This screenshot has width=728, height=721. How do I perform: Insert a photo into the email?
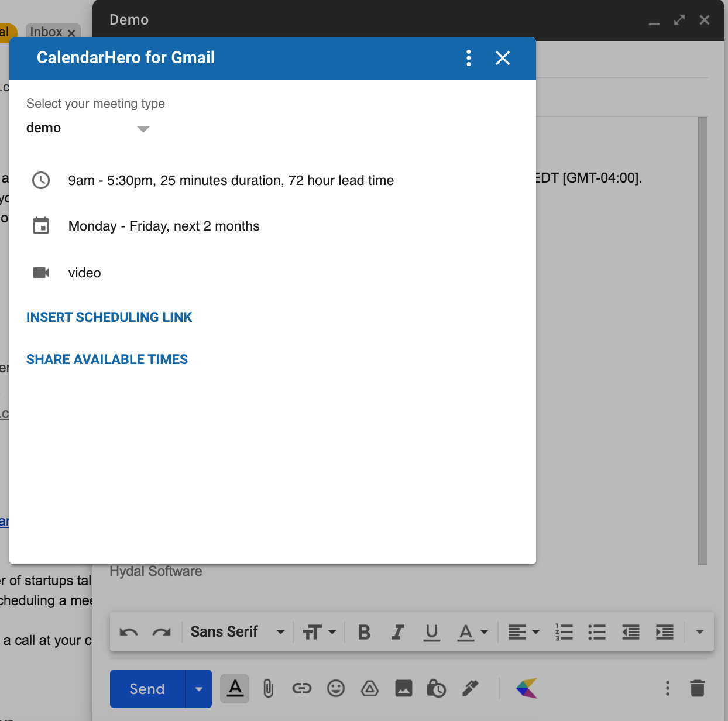click(404, 688)
